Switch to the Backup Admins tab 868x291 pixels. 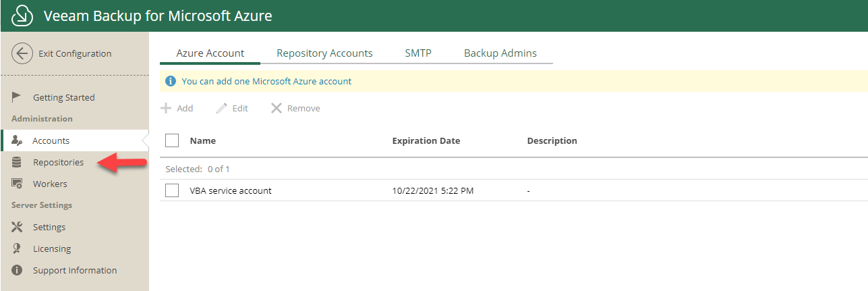[500, 53]
